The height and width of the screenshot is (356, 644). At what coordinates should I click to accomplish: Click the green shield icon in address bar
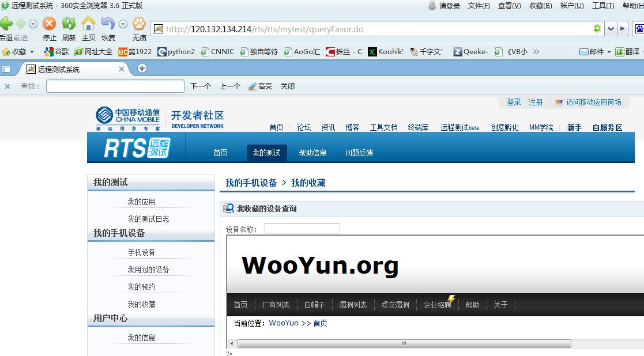(597, 29)
